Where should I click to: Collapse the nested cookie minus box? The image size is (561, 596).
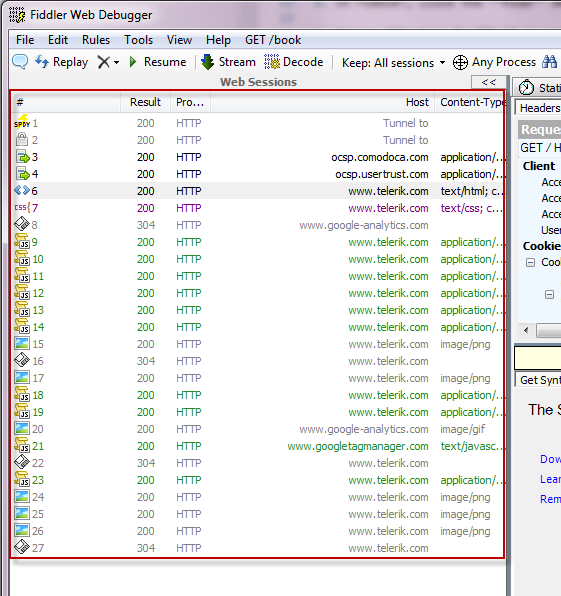549,295
